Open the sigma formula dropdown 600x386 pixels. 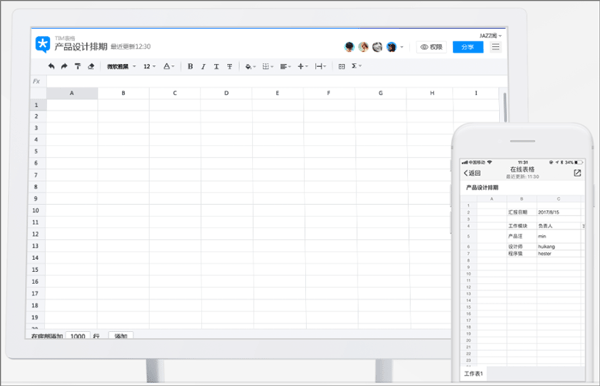coord(356,66)
